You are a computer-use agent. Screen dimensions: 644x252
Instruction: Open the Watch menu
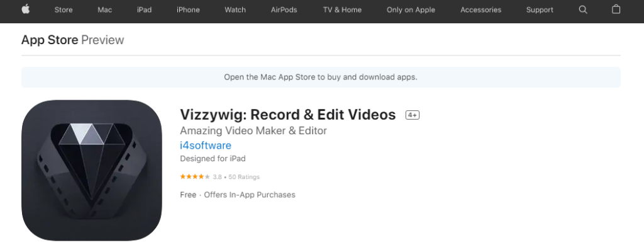pos(235,10)
